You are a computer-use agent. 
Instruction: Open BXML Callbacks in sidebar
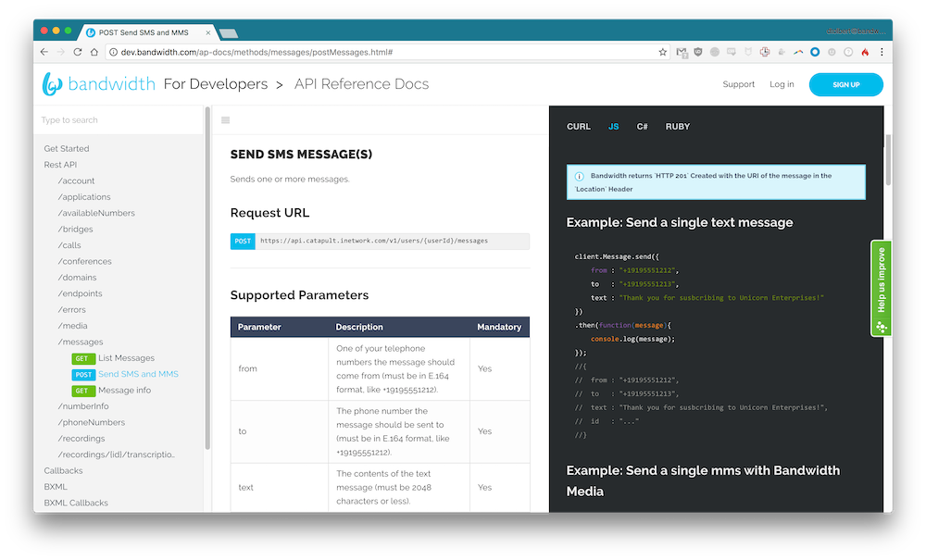pos(76,503)
